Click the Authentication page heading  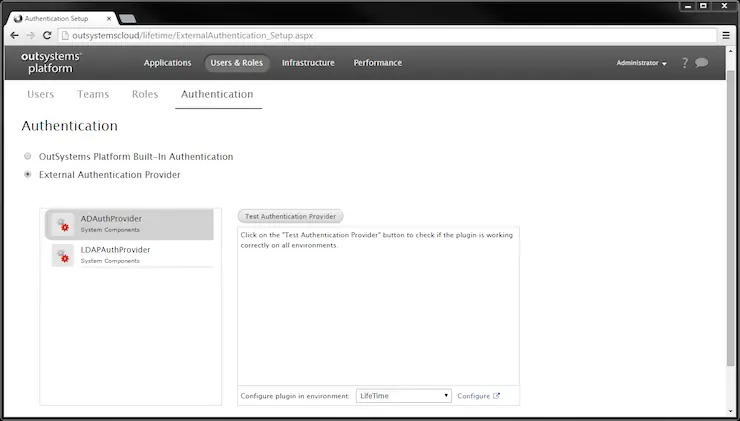tap(69, 126)
